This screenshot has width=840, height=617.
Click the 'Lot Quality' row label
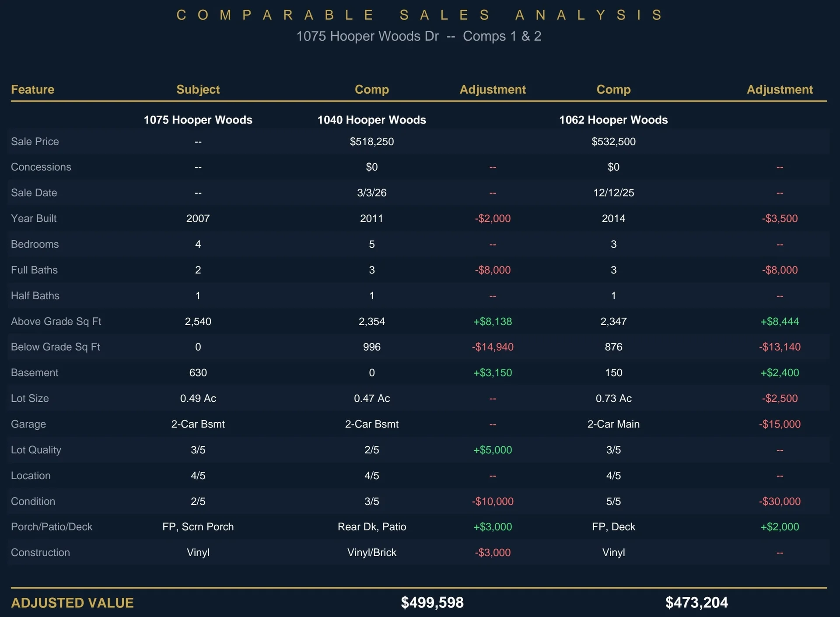pos(36,450)
